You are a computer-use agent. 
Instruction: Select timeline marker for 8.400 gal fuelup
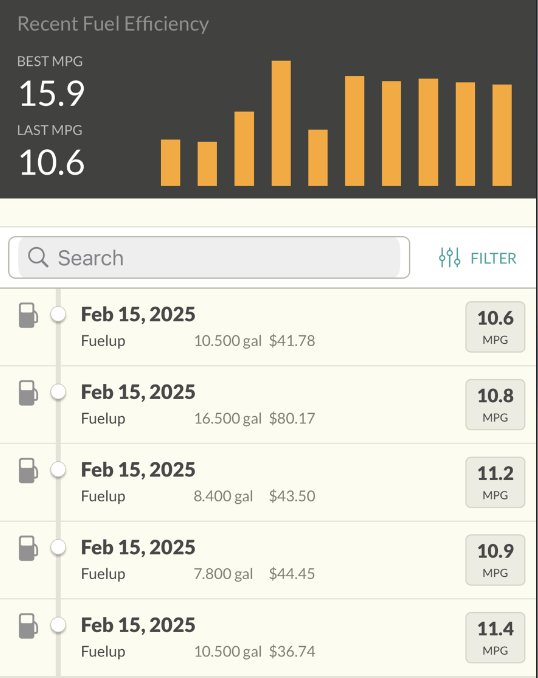tap(58, 470)
